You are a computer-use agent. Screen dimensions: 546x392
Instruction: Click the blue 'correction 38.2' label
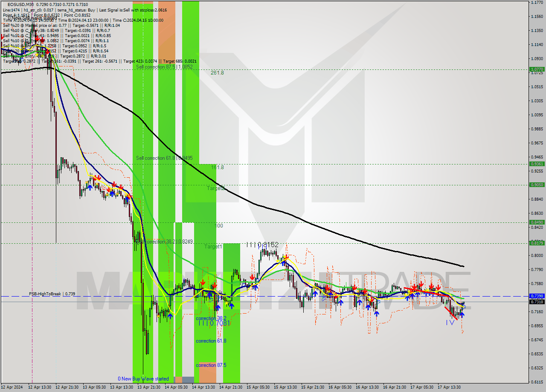pyautogui.click(x=211, y=318)
